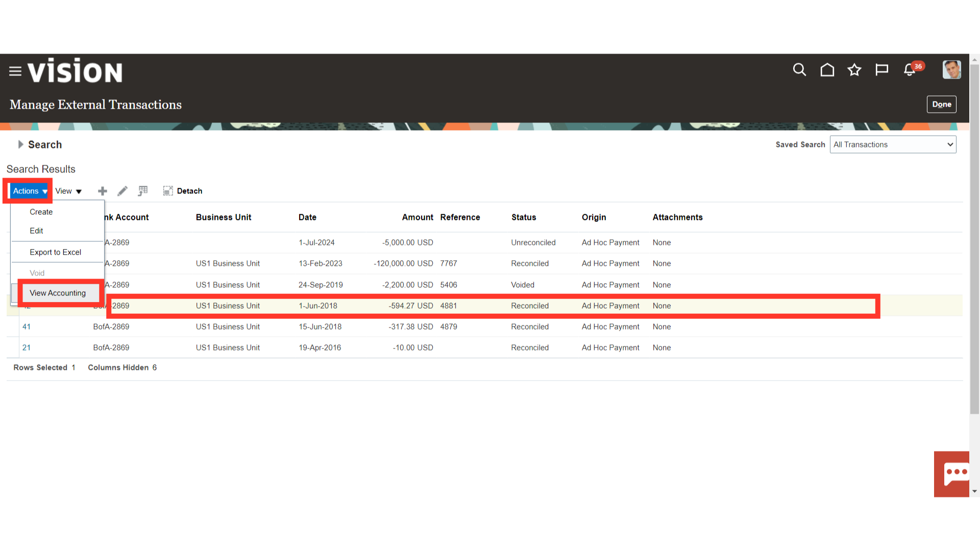This screenshot has height=551, width=980.
Task: Select reference 4881 cell
Action: coord(448,306)
